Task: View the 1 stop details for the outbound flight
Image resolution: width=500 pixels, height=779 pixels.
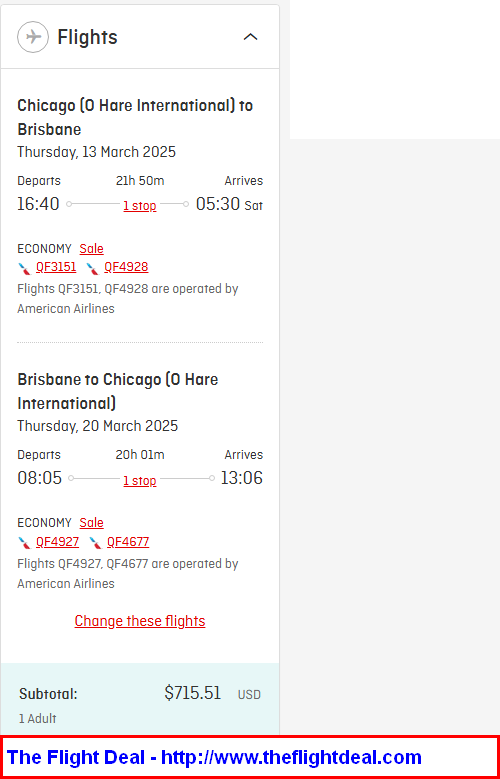Action: [x=140, y=206]
